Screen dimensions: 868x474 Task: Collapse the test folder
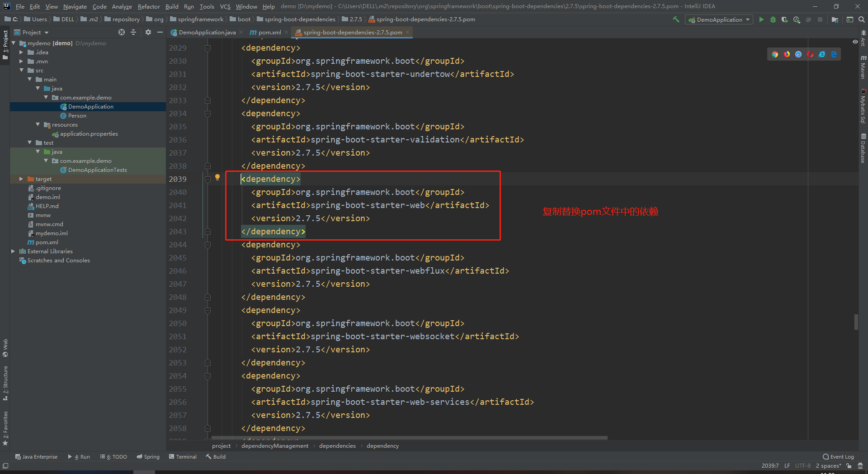tap(29, 142)
